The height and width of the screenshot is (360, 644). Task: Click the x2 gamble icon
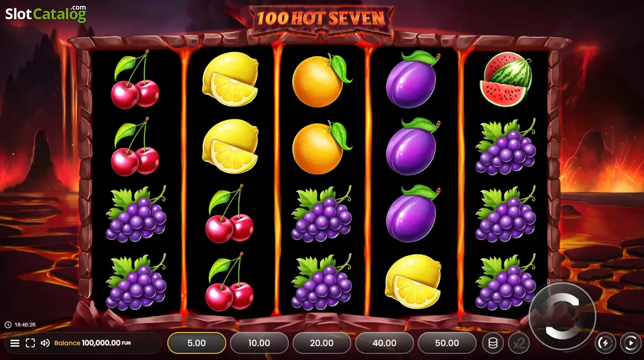tap(519, 343)
